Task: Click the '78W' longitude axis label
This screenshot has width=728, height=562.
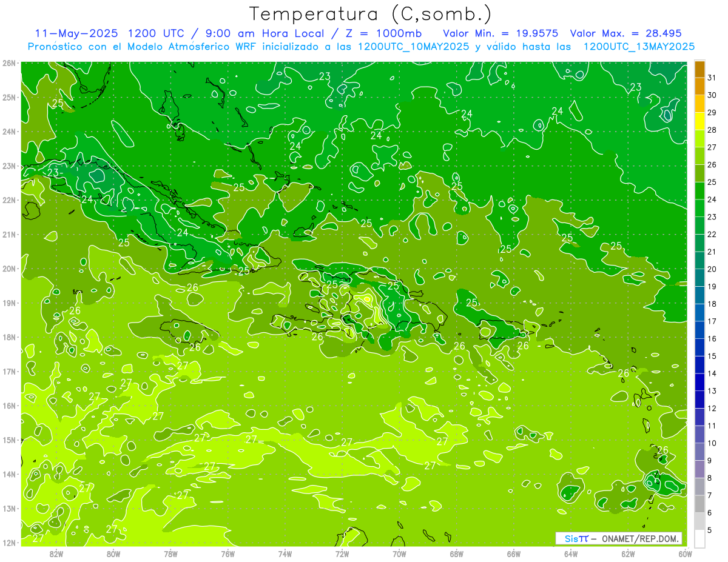Action: click(x=170, y=554)
